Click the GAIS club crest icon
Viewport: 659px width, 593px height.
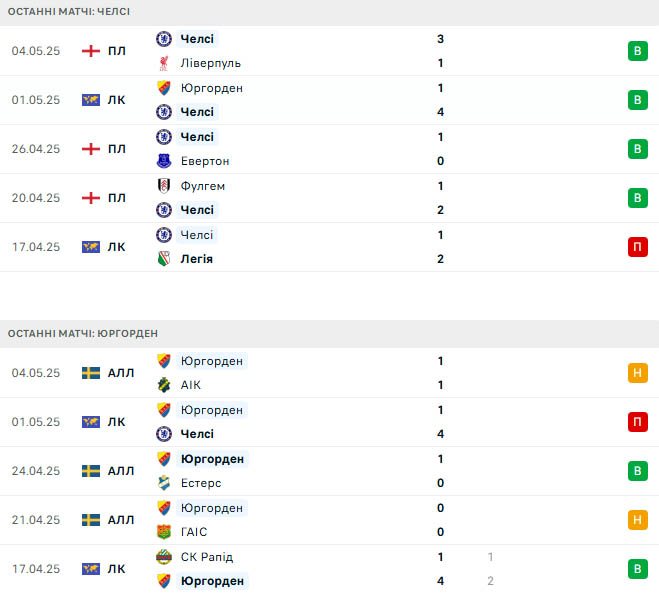(x=164, y=532)
